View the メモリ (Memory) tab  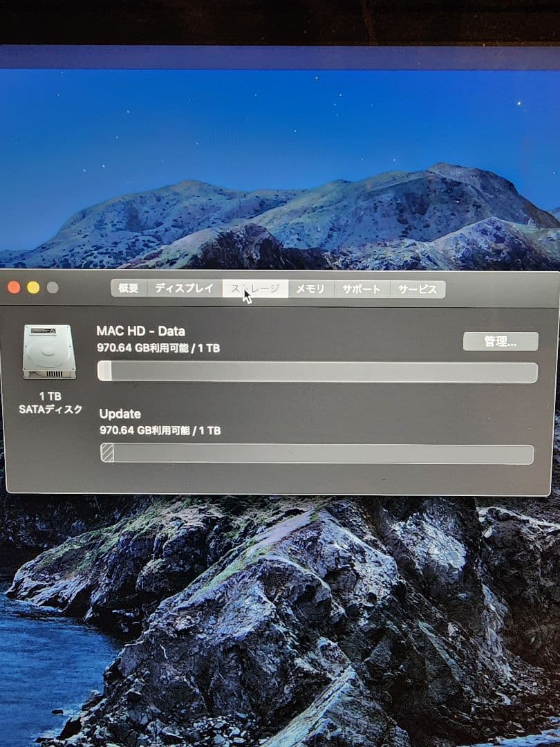[x=311, y=289]
